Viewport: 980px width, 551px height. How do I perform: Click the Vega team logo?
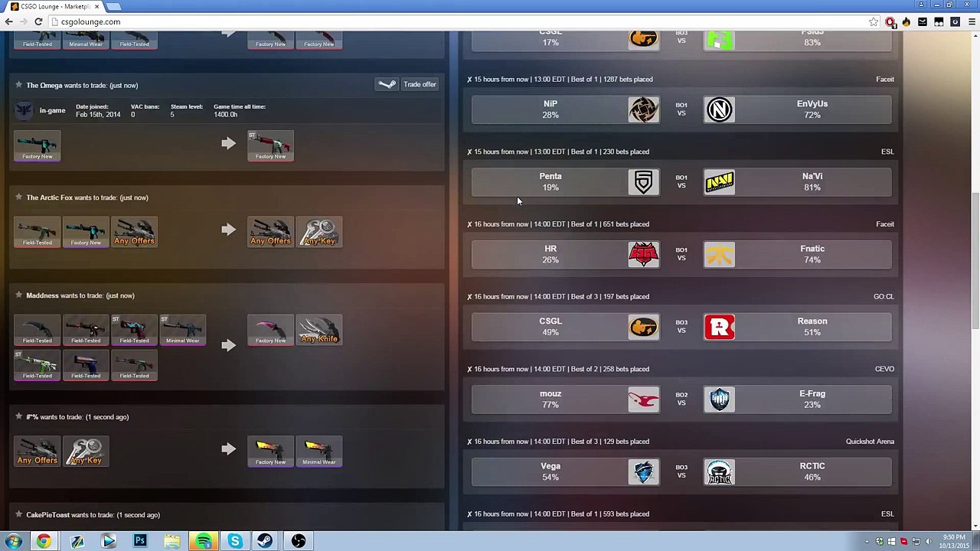644,472
